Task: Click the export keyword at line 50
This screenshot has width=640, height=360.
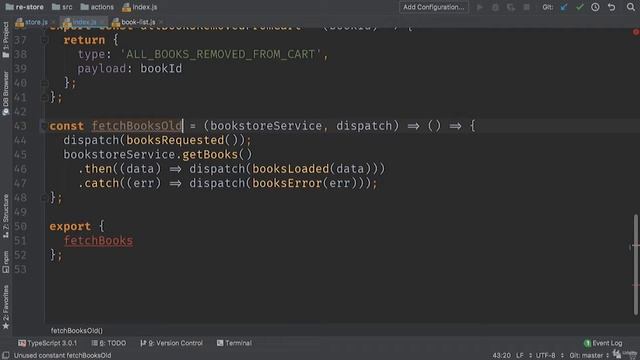Action: pyautogui.click(x=70, y=227)
